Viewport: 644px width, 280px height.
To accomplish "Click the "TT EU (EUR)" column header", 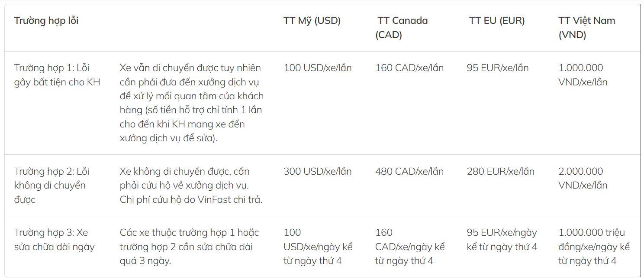I will coord(497,20).
